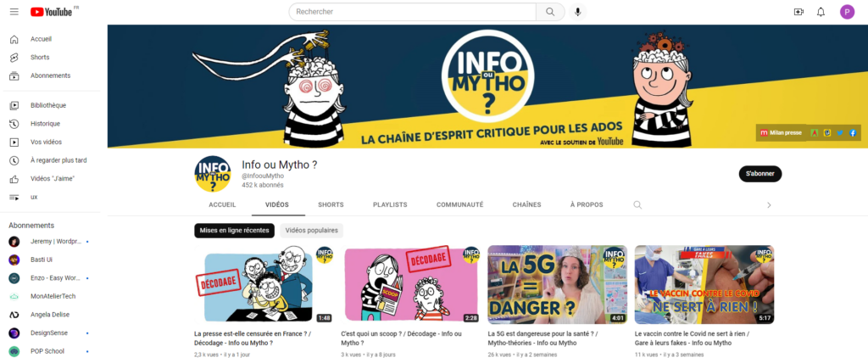
Task: Open the purple P account avatar
Action: [847, 12]
